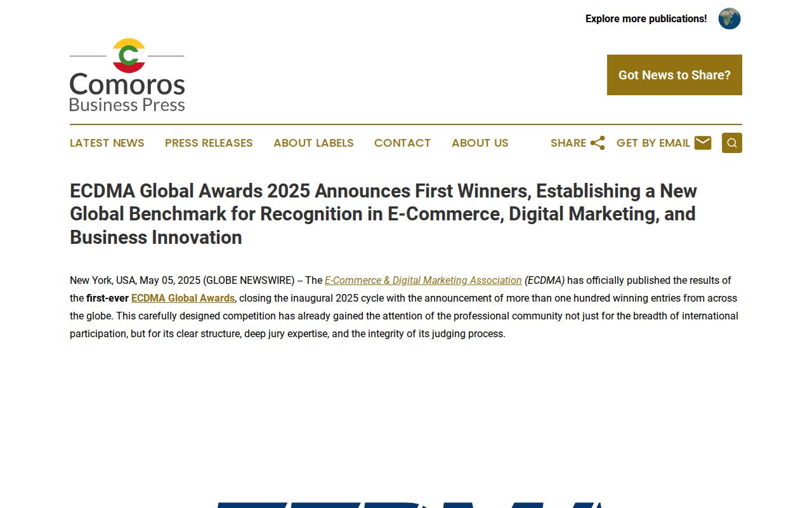Open the ABOUT US page
The height and width of the screenshot is (508, 812).
click(480, 143)
